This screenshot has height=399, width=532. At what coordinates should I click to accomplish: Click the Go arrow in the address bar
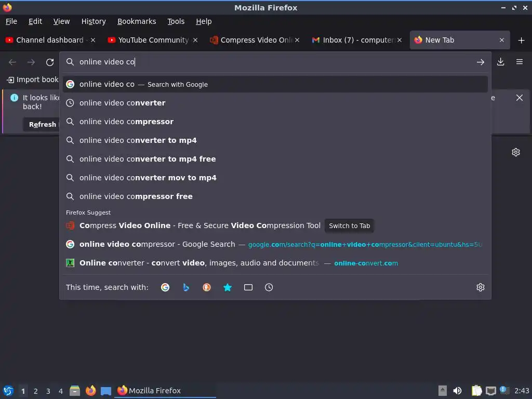click(480, 62)
